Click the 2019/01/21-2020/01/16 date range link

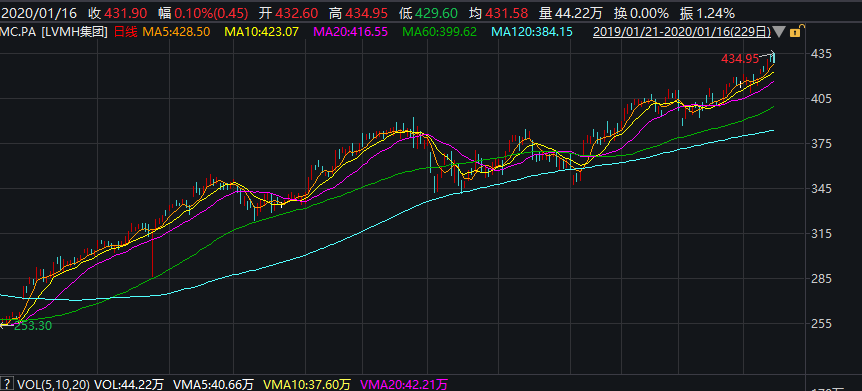pos(682,32)
